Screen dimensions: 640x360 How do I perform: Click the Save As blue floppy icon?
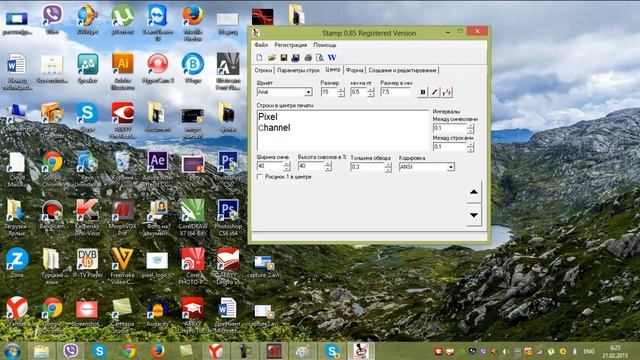(295, 58)
